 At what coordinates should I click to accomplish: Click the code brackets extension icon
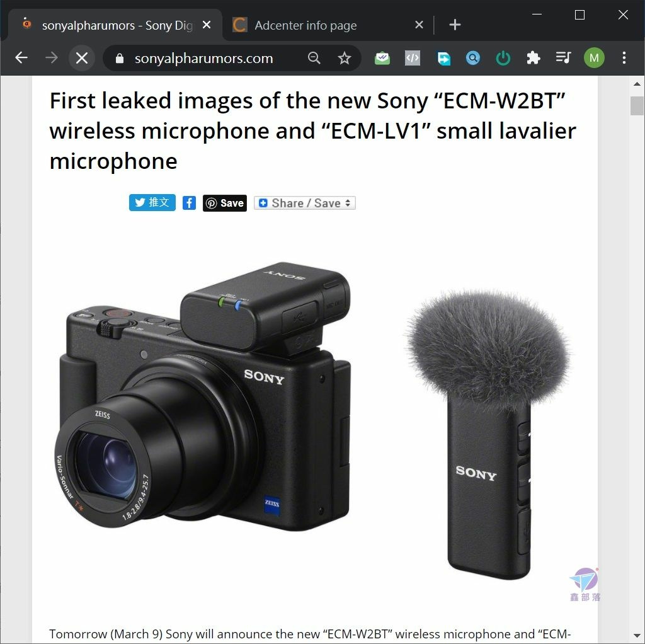pos(413,58)
